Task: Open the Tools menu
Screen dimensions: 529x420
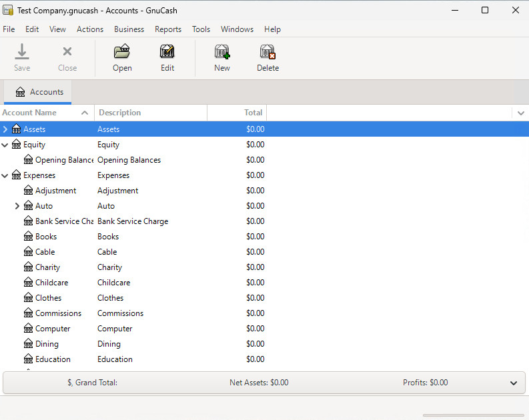Action: (x=201, y=29)
